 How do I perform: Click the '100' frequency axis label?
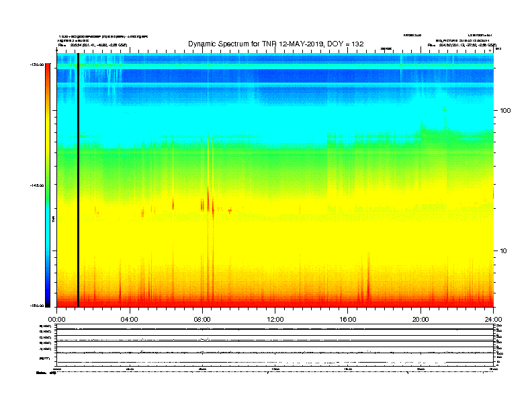click(x=505, y=111)
